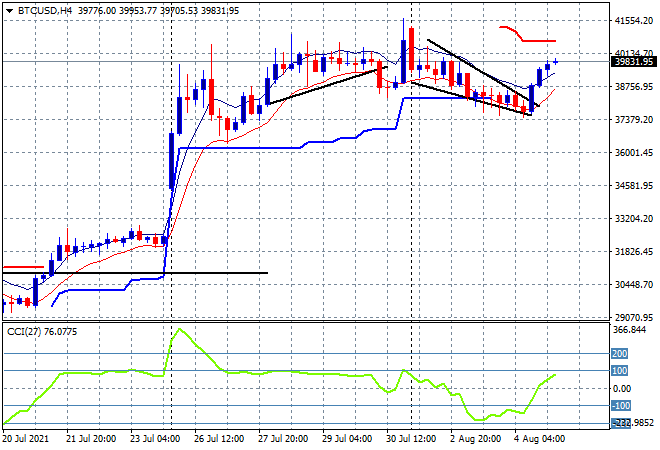This screenshot has height=450, width=660.
Task: Select the rising black trendline under late-July candles
Action: tap(327, 85)
